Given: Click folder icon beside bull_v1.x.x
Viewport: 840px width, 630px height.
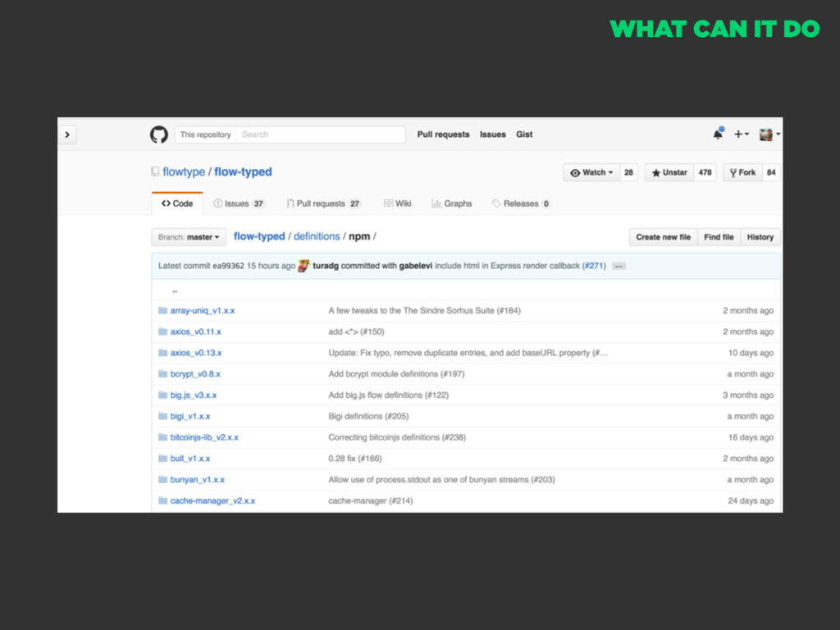Looking at the screenshot, I should coord(163,458).
